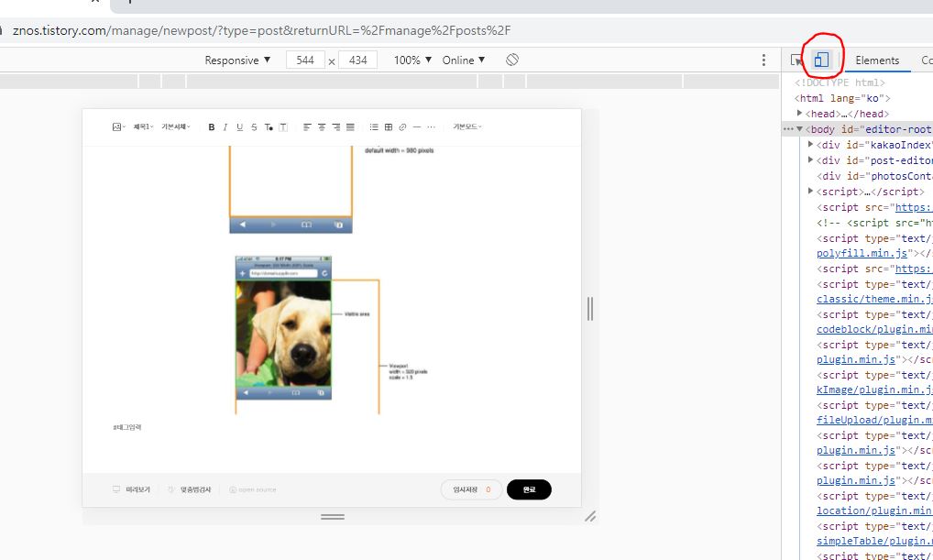Open the Online throttling dropdown
The width and height of the screenshot is (933, 560).
(464, 60)
